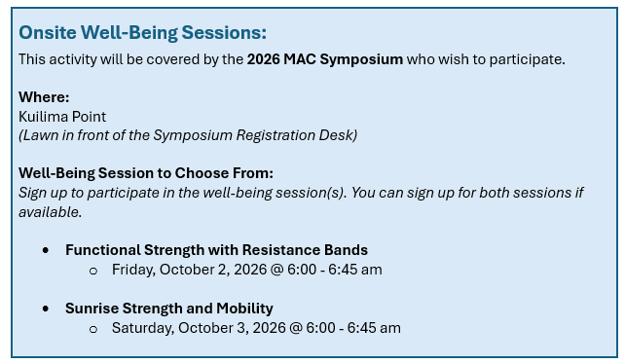This screenshot has height=364, width=625.
Task: Select Sunrise Strength and Mobility title
Action: point(169,309)
